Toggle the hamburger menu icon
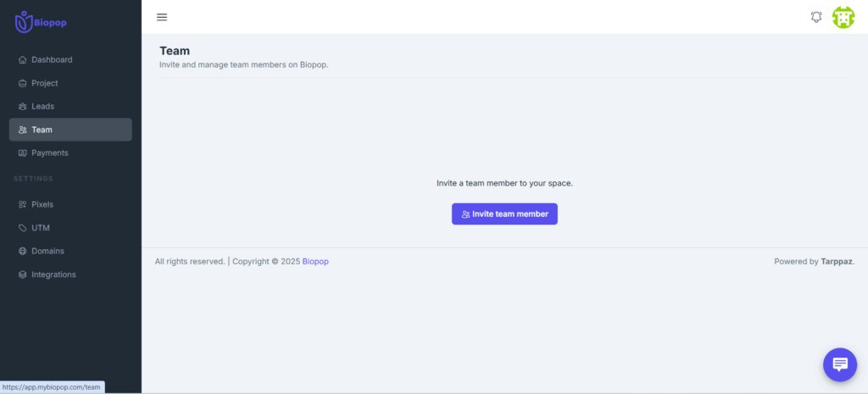This screenshot has height=394, width=868. click(x=162, y=17)
